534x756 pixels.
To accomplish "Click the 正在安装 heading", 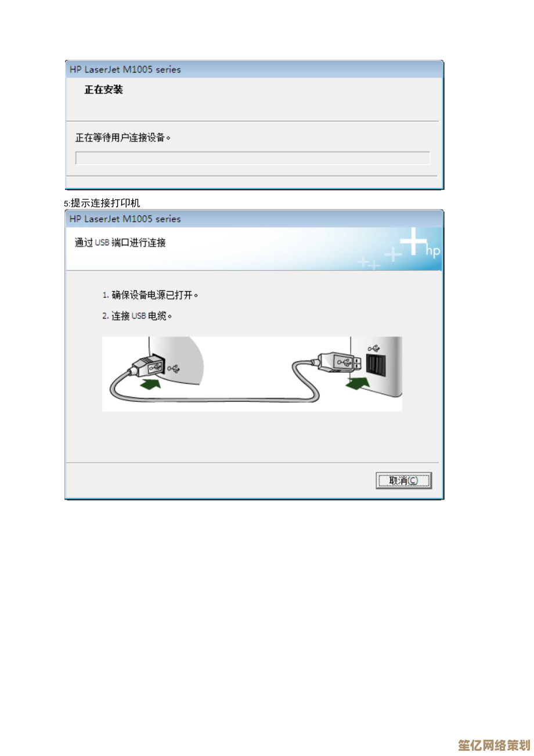I will click(x=103, y=90).
